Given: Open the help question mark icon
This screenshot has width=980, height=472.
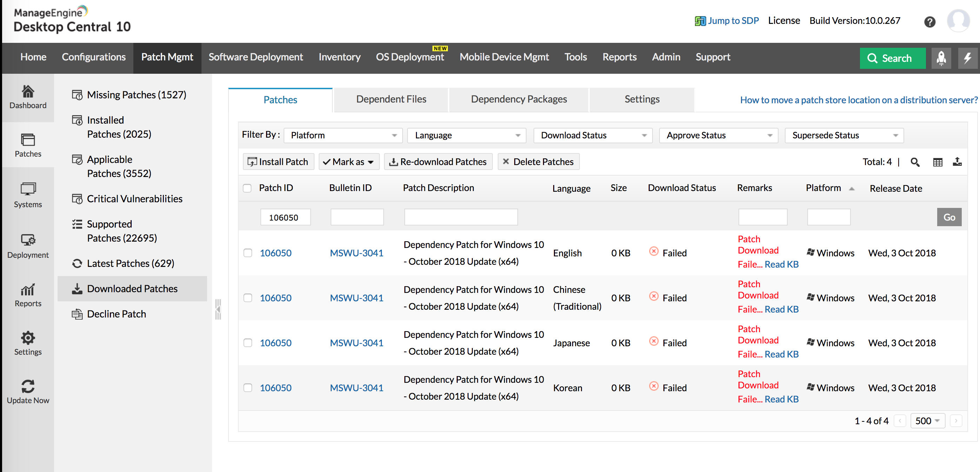Looking at the screenshot, I should pyautogui.click(x=929, y=22).
